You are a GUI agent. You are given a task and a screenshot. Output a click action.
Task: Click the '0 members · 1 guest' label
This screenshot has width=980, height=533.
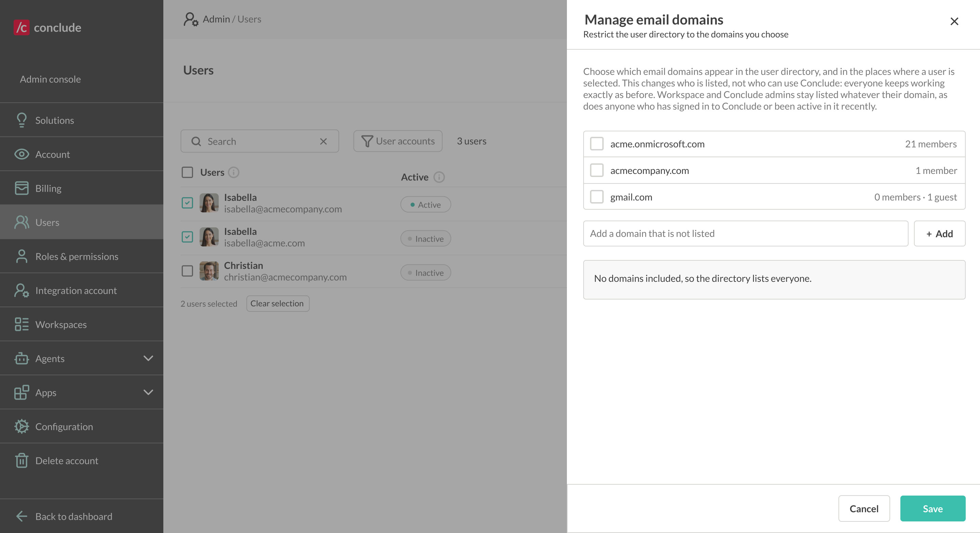click(x=915, y=197)
